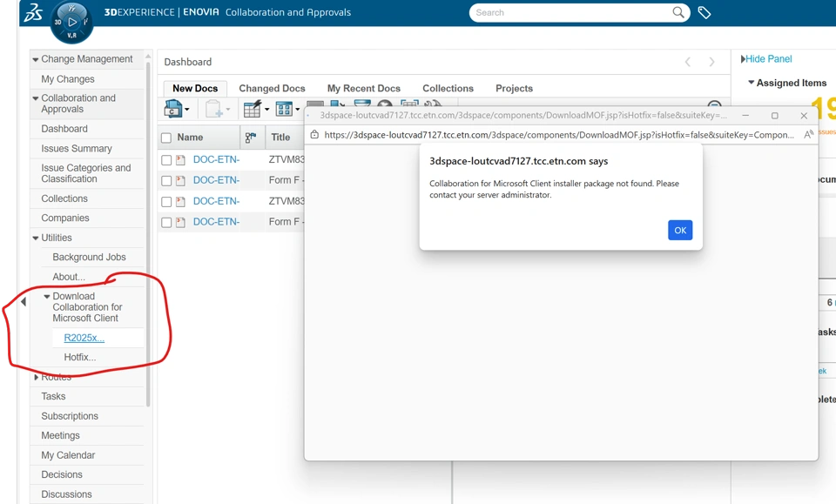Sort by the Title column header
Screen dimensions: 836x504
click(x=280, y=138)
